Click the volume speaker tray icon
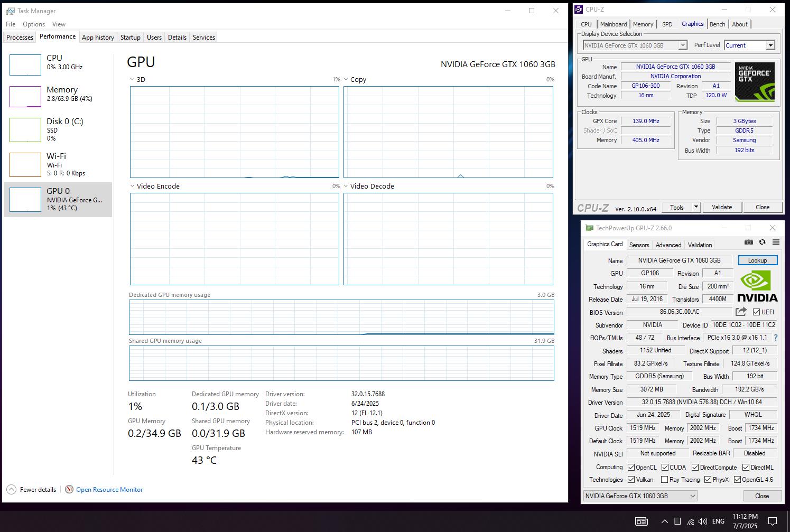Image resolution: width=790 pixels, height=532 pixels. coord(702,521)
